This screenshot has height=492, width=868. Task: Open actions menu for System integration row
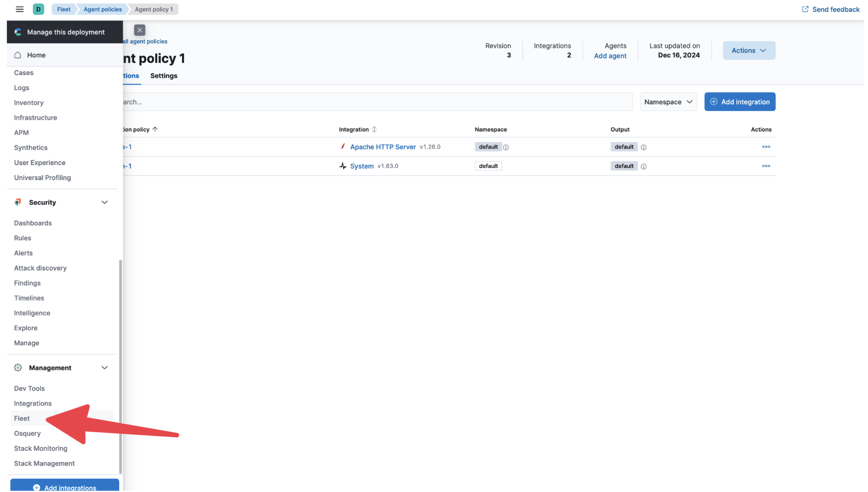pos(766,166)
